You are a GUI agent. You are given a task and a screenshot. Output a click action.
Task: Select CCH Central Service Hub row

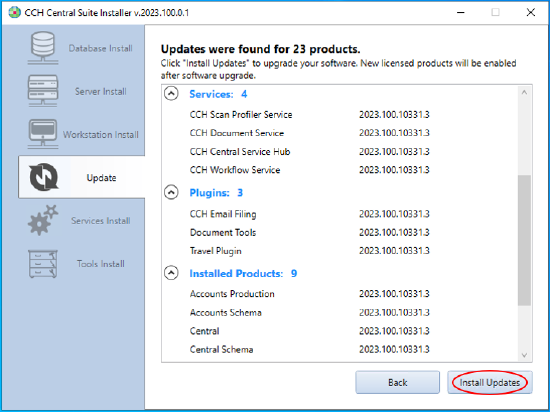(309, 151)
